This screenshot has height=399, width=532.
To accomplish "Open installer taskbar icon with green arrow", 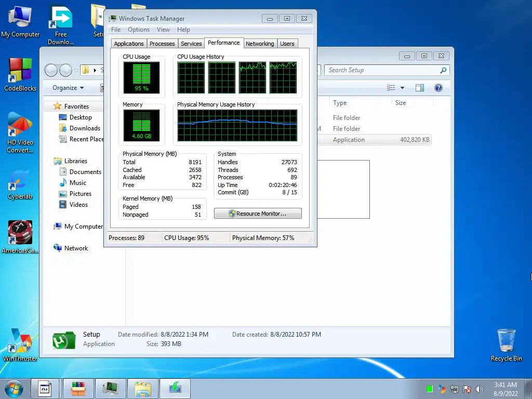I will tap(175, 389).
